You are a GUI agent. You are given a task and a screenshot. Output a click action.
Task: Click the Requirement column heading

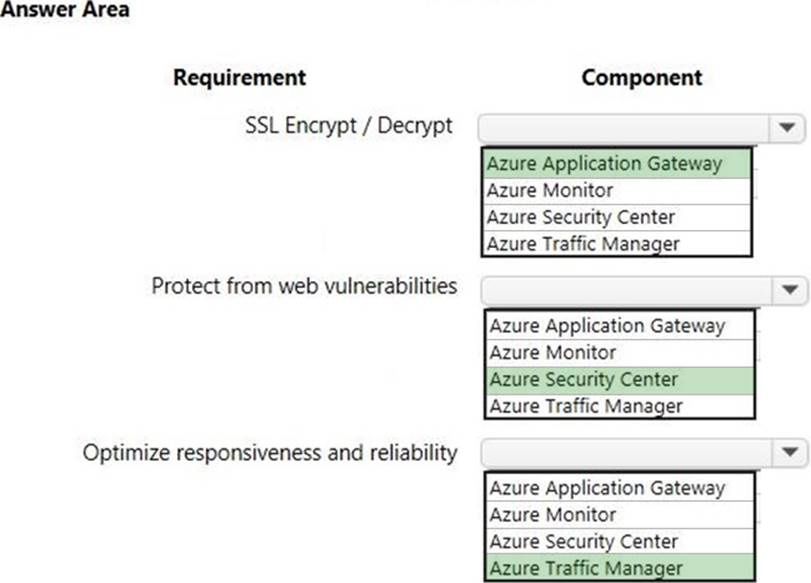240,77
